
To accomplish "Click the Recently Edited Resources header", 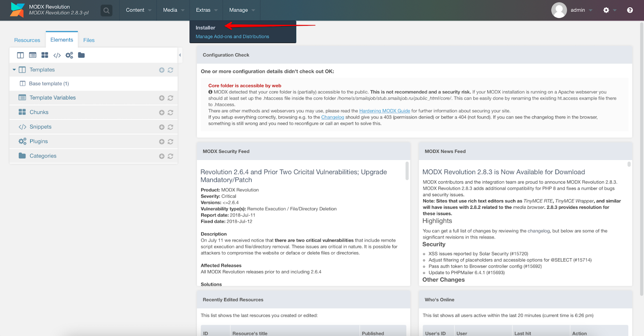I will pos(303,300).
